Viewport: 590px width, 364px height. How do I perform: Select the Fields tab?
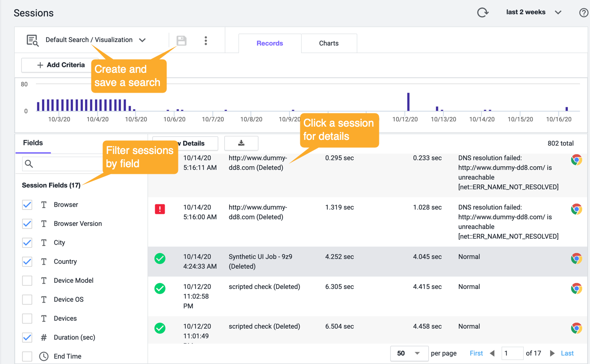click(33, 143)
